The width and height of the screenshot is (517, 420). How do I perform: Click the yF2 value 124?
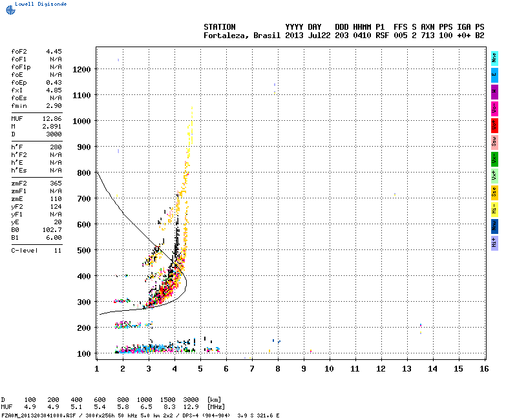[x=56, y=207]
